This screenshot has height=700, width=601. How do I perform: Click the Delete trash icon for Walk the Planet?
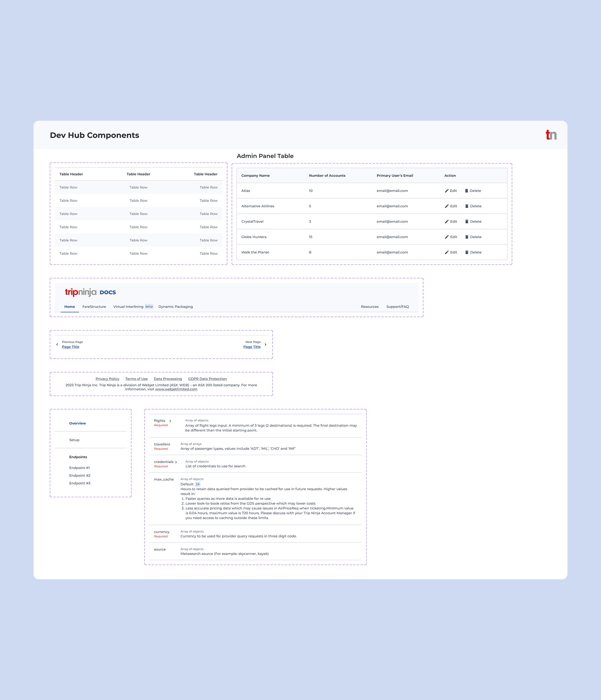467,252
